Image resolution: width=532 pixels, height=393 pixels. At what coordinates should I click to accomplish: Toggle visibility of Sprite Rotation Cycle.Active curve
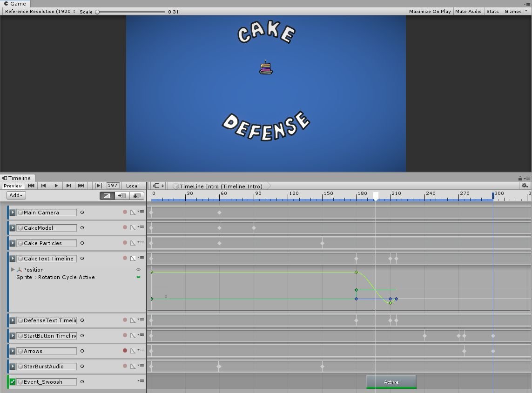pos(138,277)
